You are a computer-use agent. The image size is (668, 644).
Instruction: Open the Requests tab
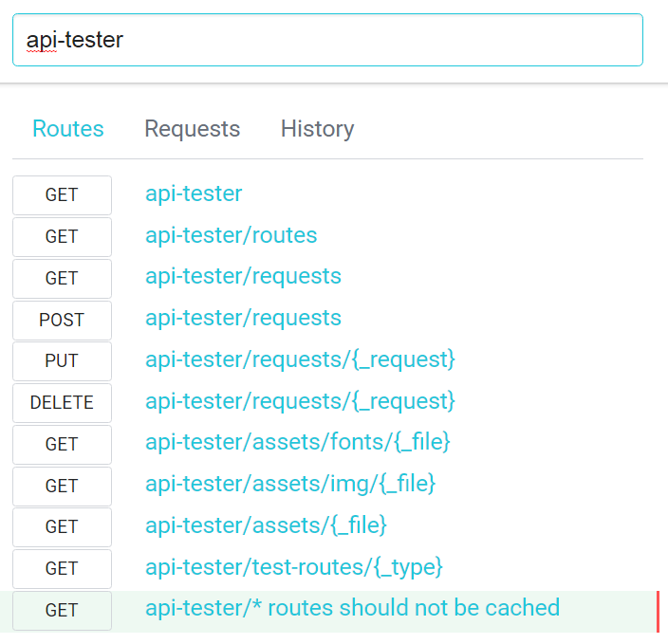point(192,129)
